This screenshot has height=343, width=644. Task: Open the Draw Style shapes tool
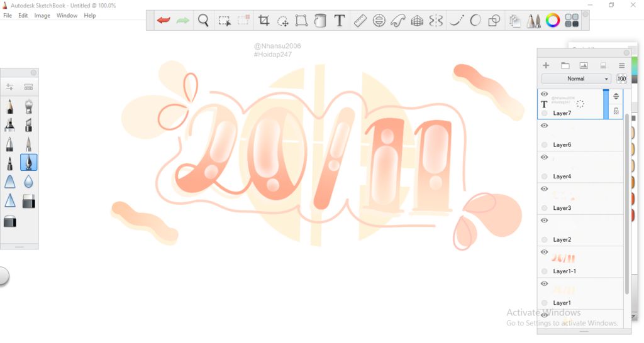[494, 20]
